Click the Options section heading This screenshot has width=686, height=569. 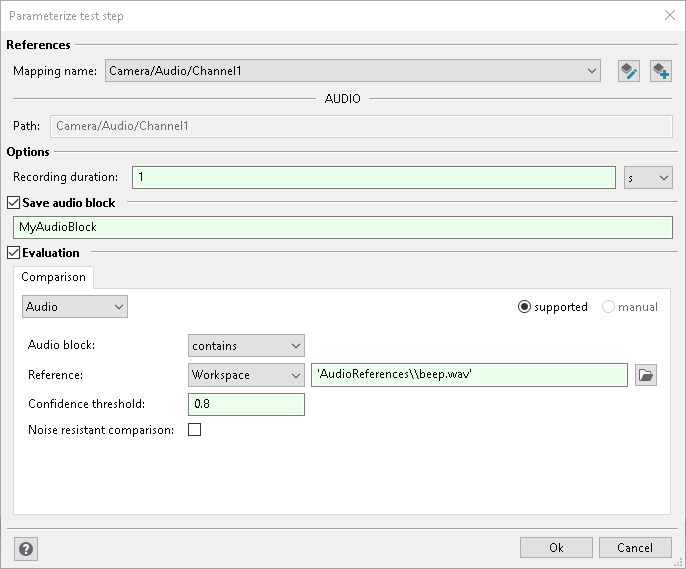coord(28,152)
